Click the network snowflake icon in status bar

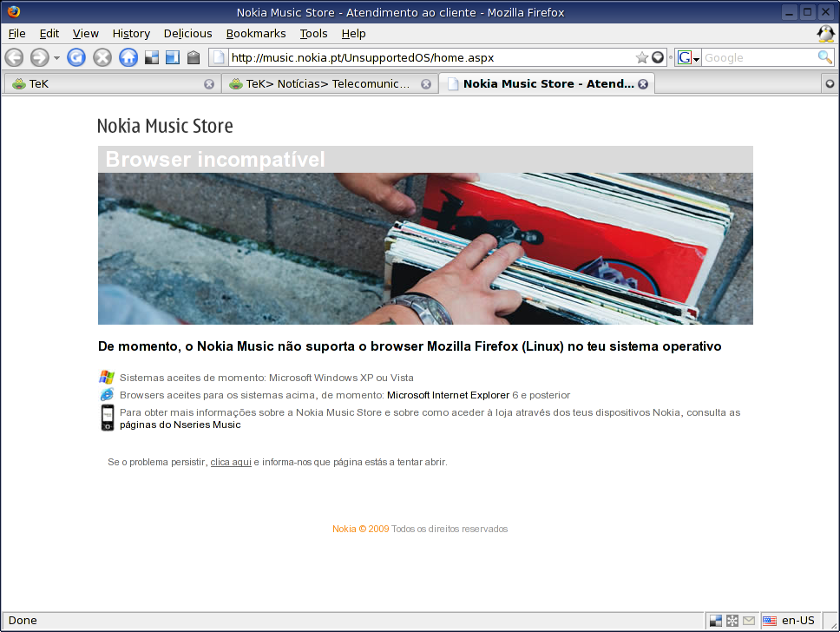click(732, 621)
